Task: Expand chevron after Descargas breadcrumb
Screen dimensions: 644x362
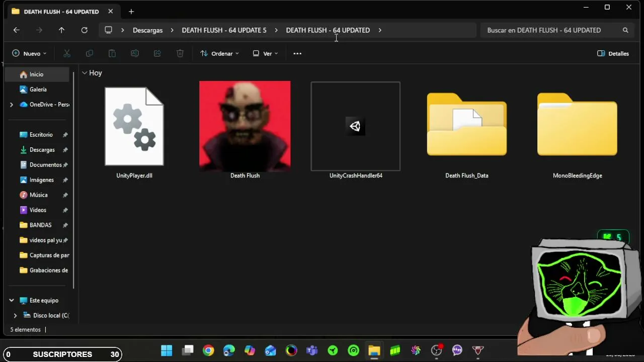Action: [172, 30]
